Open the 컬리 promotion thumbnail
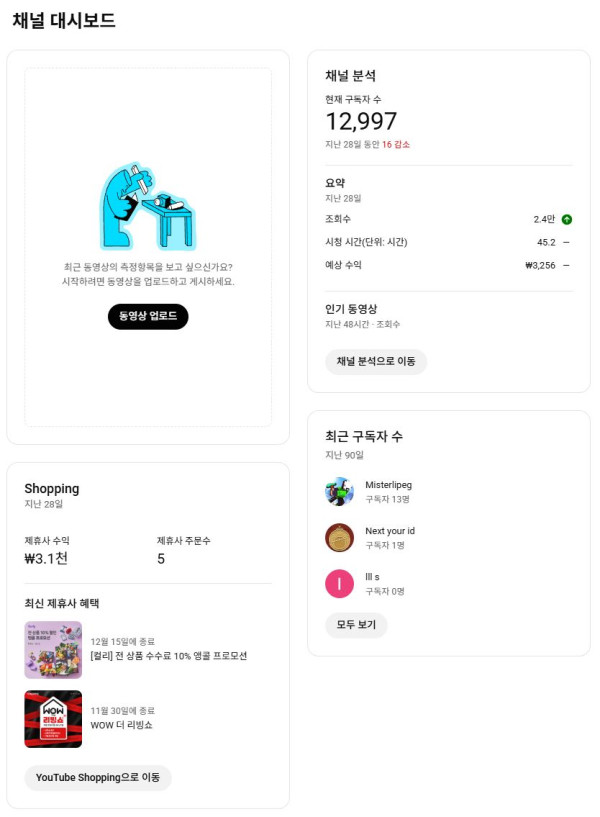 pos(53,650)
